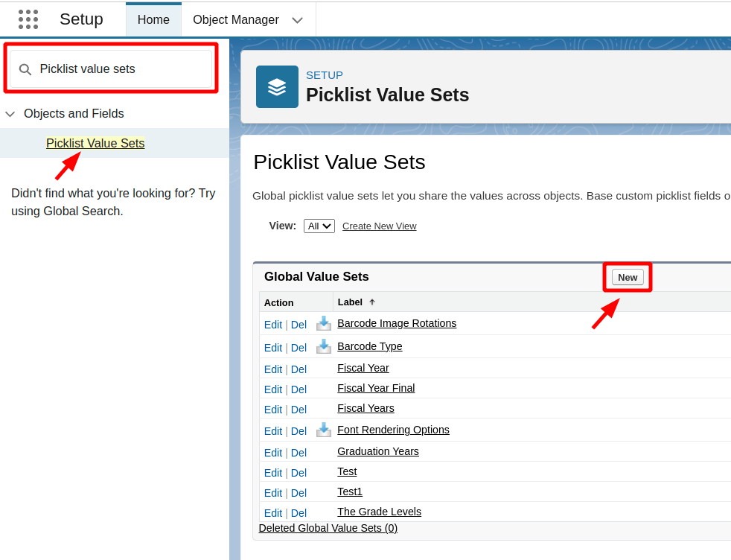This screenshot has height=560, width=731.
Task: Delete the Fiscal Years row
Action: (299, 410)
